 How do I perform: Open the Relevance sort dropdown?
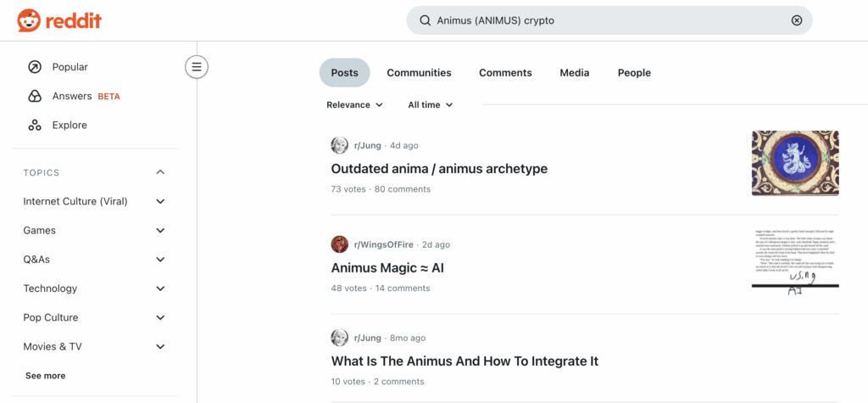(x=354, y=105)
